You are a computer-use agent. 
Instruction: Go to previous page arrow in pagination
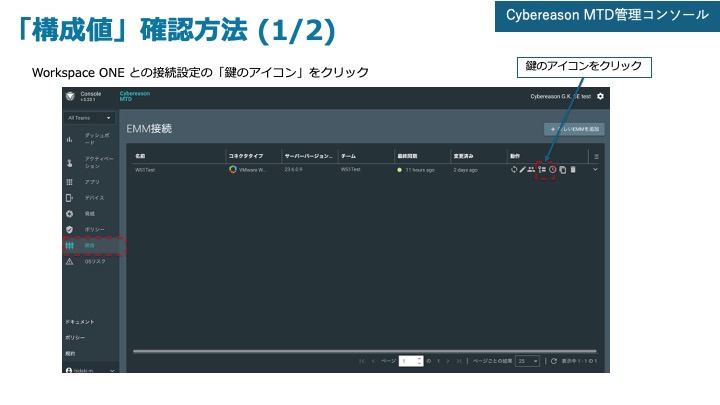click(x=373, y=361)
